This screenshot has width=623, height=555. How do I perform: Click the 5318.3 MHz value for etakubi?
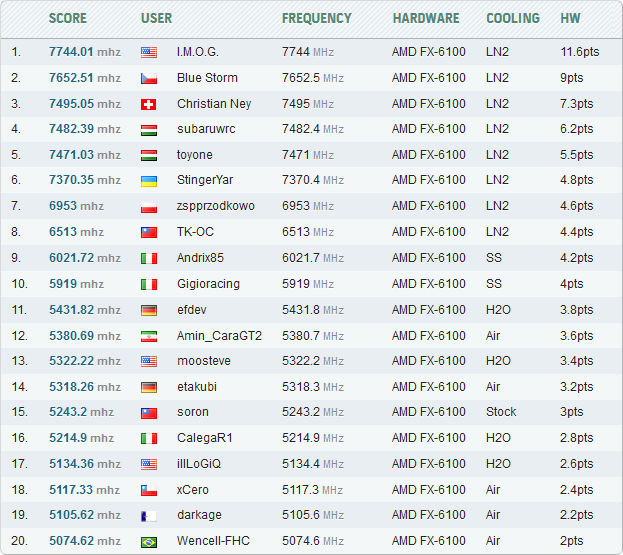pyautogui.click(x=313, y=387)
